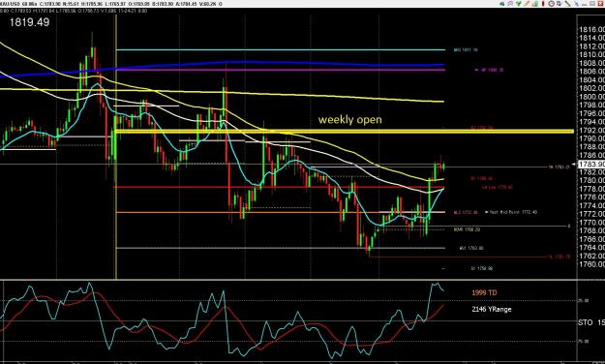
Task: Click the symbol quote header text at top-left
Action: coord(111,4)
